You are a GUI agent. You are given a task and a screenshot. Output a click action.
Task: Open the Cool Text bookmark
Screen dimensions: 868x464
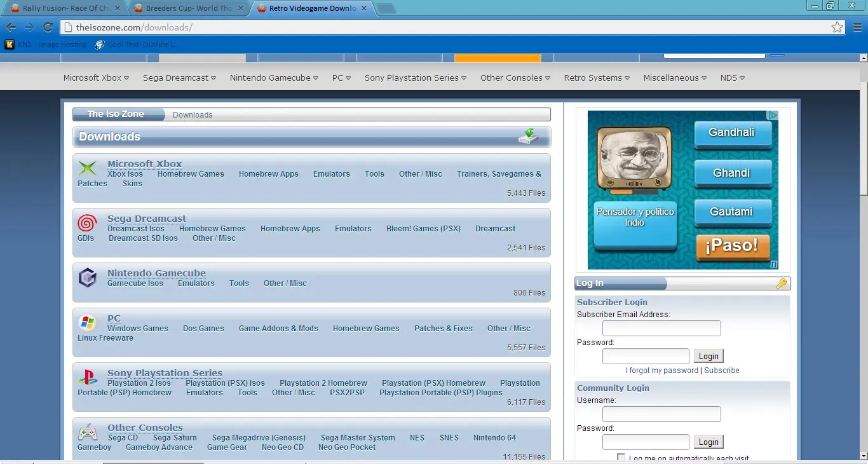(135, 44)
